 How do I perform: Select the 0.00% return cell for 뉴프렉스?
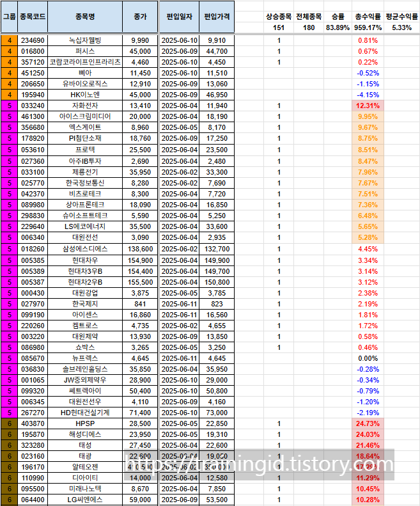pos(368,358)
